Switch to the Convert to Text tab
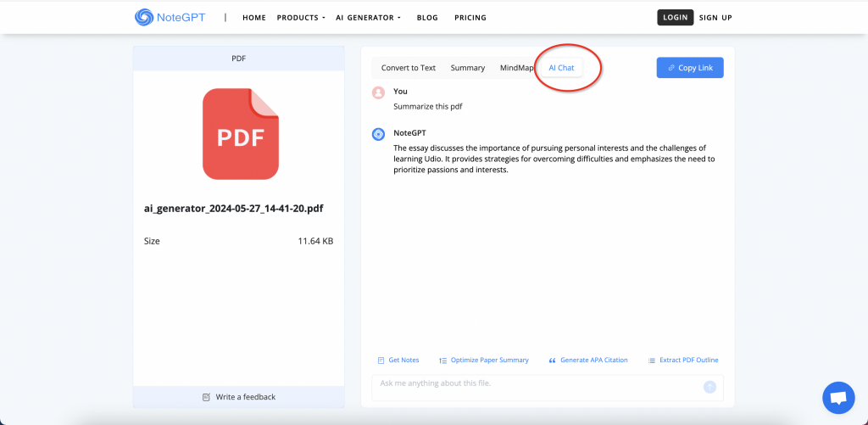 pos(408,68)
